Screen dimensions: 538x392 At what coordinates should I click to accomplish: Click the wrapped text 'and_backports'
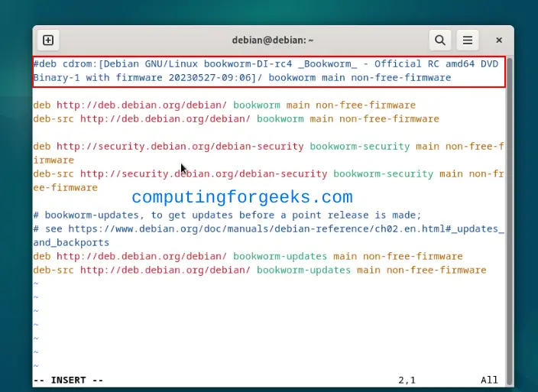pos(71,242)
